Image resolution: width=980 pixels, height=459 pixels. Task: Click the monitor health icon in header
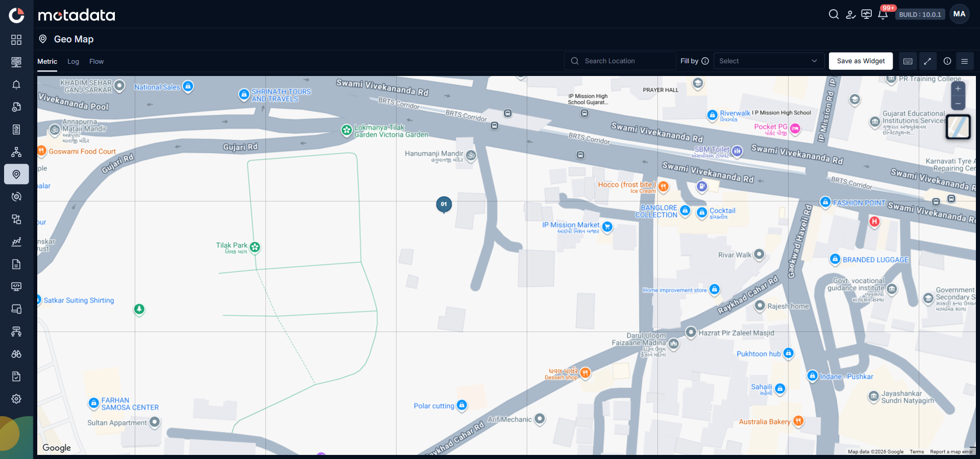click(x=867, y=14)
